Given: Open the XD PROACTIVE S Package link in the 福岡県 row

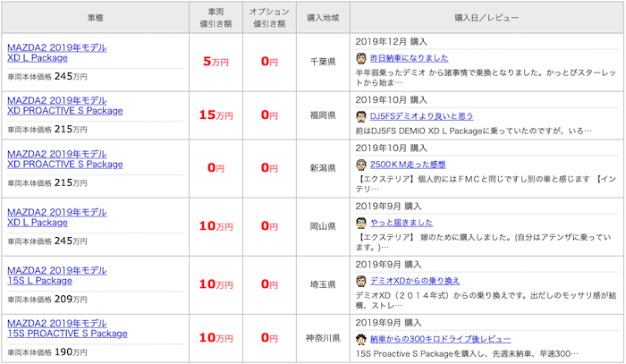Looking at the screenshot, I should [x=65, y=111].
